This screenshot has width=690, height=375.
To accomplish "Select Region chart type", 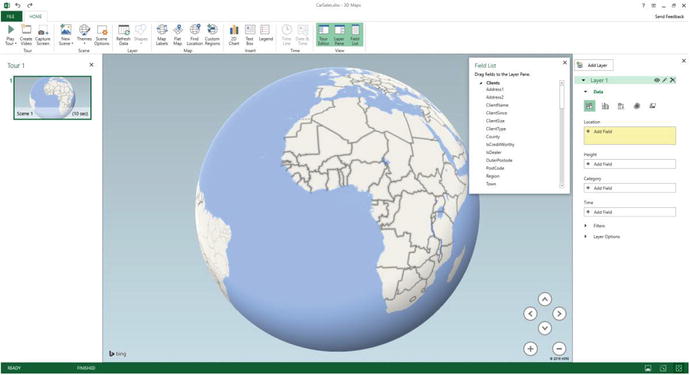I will coord(653,106).
